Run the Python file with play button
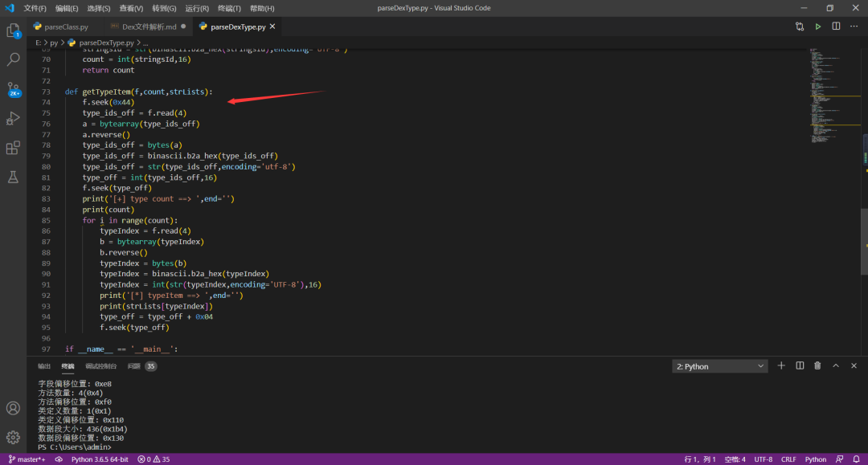 (817, 27)
